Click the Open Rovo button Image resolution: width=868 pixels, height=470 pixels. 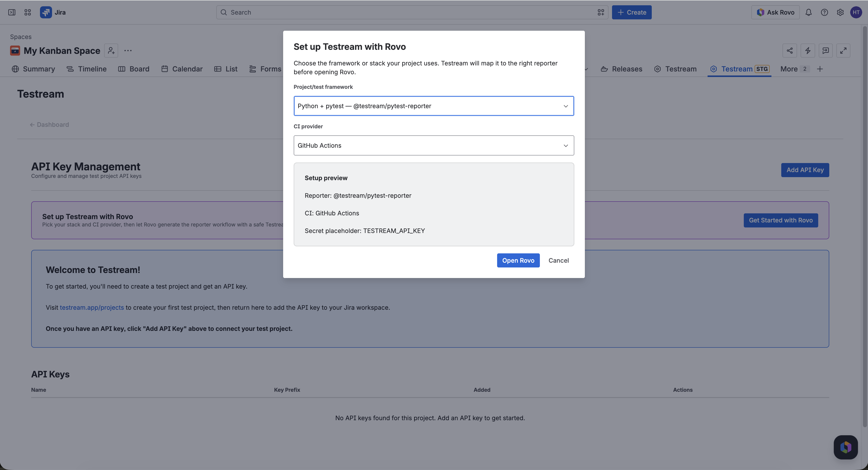point(518,261)
